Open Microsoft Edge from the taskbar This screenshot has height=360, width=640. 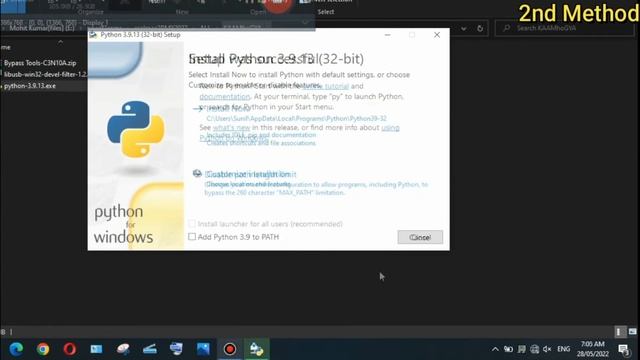pos(16,349)
